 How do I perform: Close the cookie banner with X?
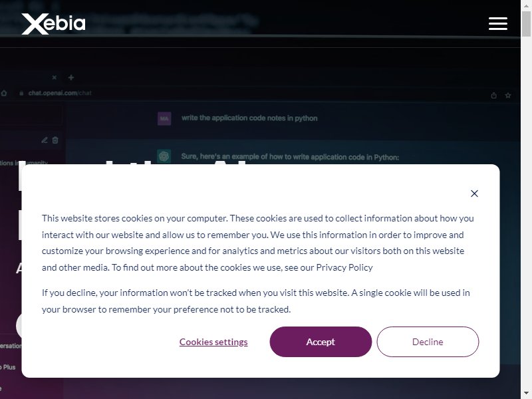[x=474, y=194]
